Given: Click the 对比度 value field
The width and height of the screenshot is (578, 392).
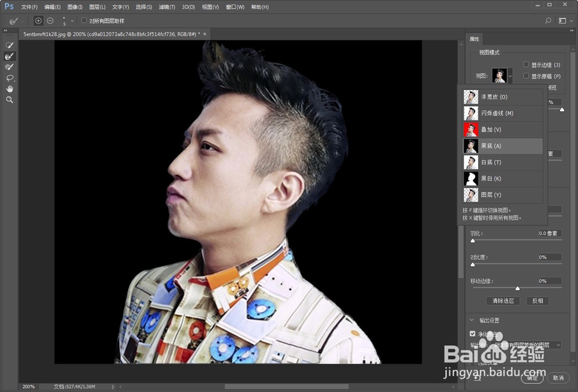Looking at the screenshot, I should 550,257.
